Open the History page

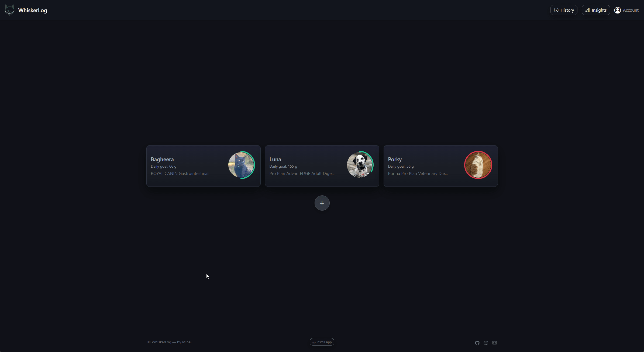point(564,10)
